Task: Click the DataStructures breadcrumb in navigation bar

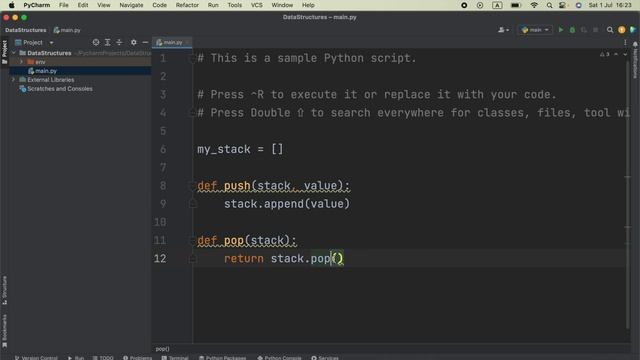Action: click(x=26, y=30)
